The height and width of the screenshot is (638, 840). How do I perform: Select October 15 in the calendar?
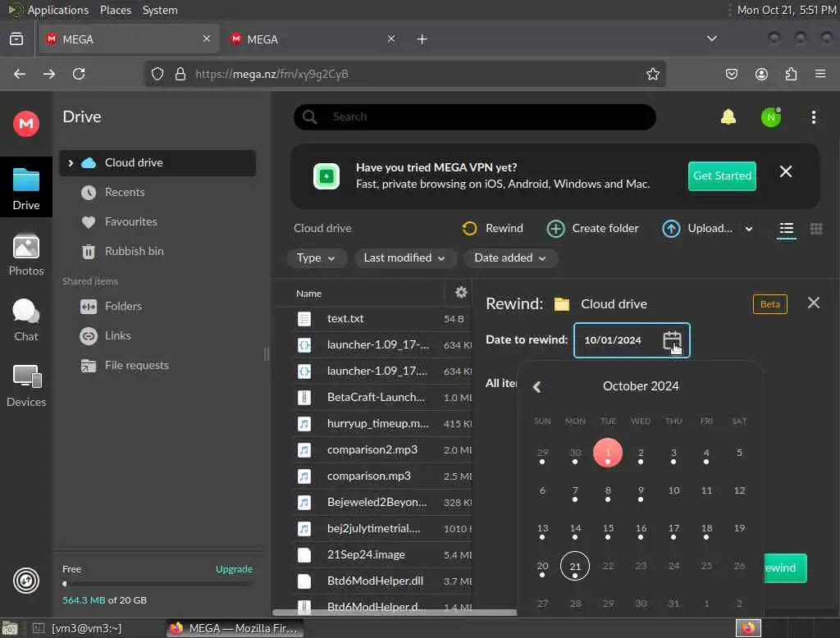608,529
